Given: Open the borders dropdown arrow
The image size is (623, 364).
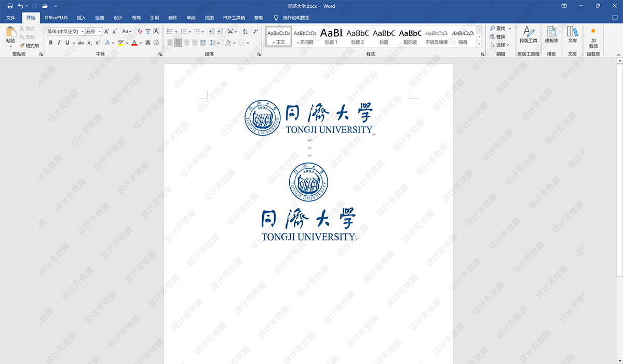Looking at the screenshot, I should point(248,43).
